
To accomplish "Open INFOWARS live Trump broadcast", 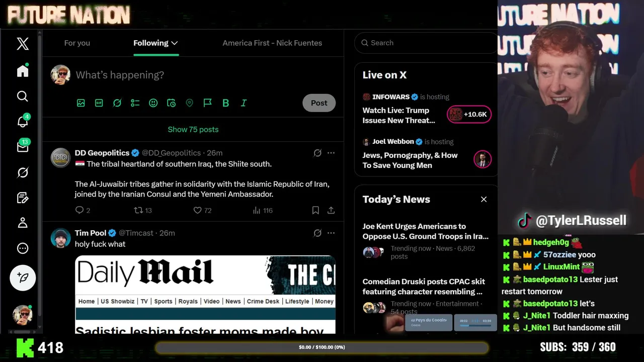I will click(399, 115).
